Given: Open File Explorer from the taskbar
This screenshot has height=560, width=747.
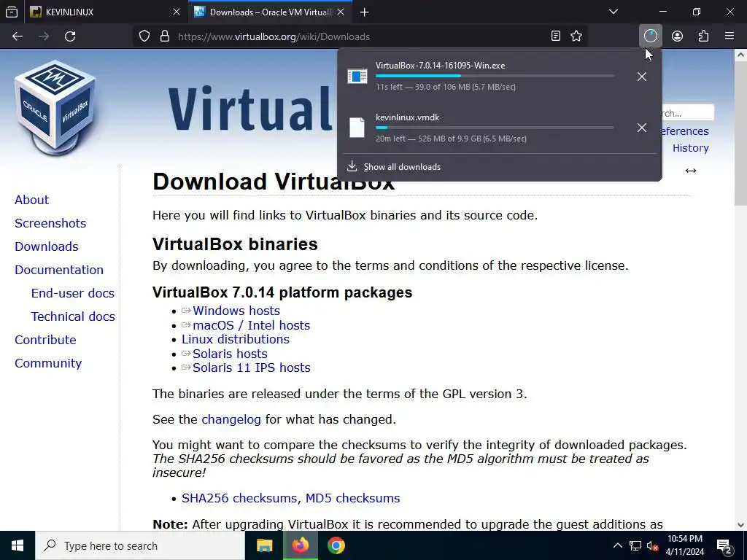Looking at the screenshot, I should point(264,545).
